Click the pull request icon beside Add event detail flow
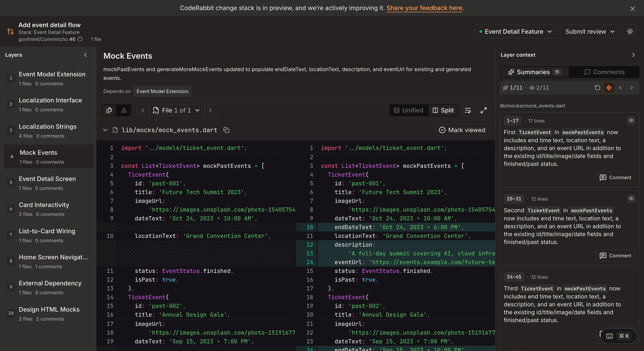Screen dimensions: 644x351 coord(10,32)
